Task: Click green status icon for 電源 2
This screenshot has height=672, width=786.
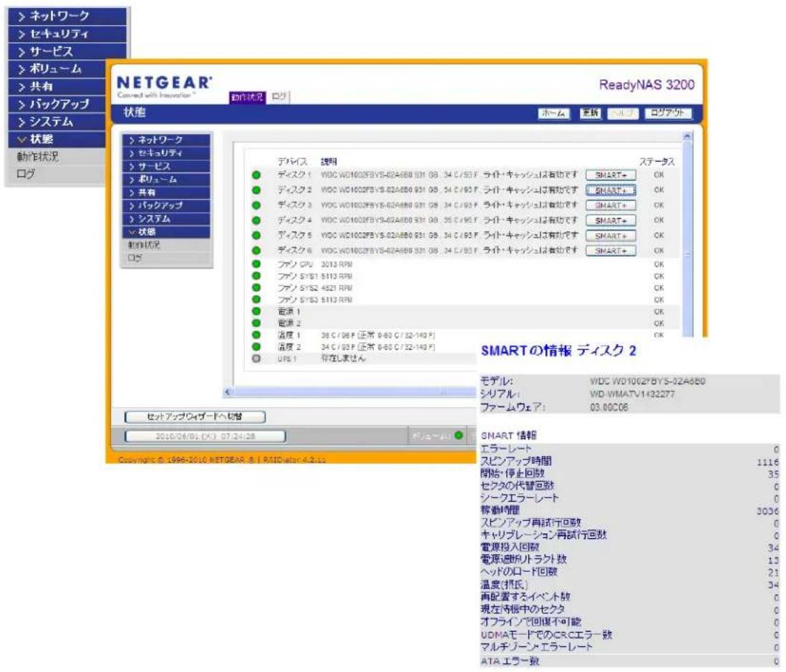Action: pyautogui.click(x=256, y=323)
